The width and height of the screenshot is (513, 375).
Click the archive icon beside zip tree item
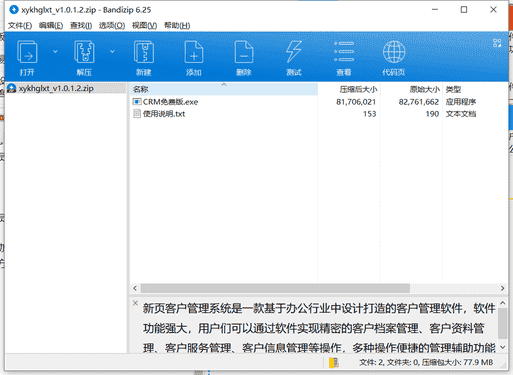pyautogui.click(x=12, y=88)
